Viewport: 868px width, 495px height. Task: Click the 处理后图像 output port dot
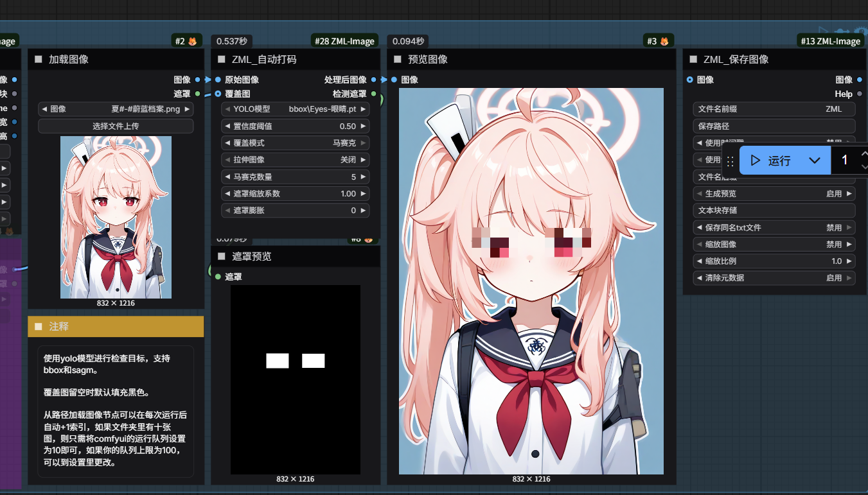(374, 80)
